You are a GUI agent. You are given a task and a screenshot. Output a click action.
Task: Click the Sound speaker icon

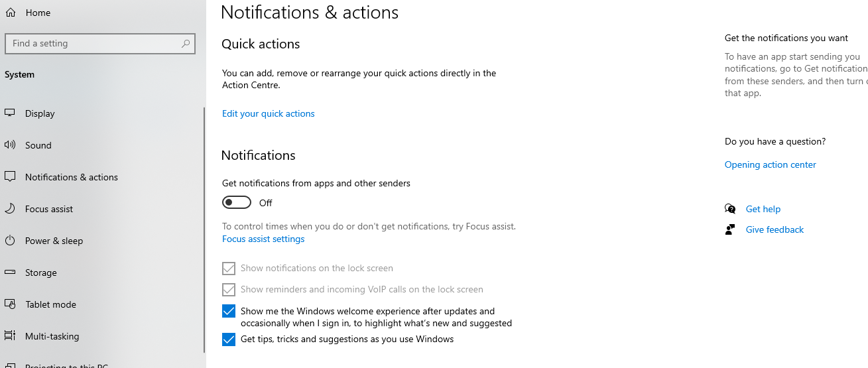click(10, 145)
